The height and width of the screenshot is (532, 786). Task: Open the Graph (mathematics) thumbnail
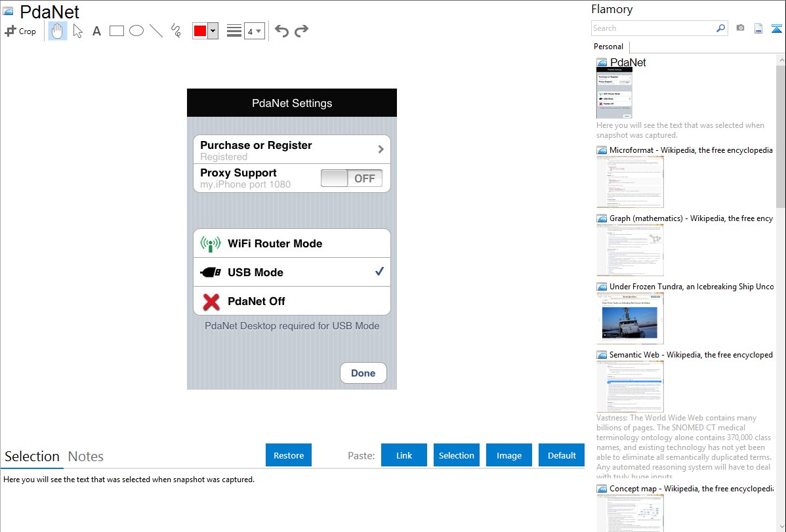tap(630, 250)
